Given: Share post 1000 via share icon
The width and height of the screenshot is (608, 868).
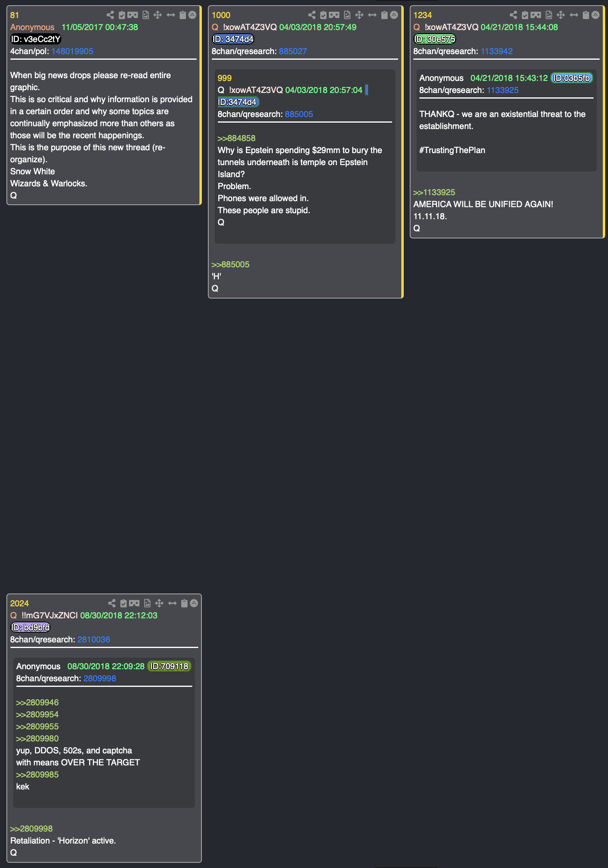Looking at the screenshot, I should [312, 15].
